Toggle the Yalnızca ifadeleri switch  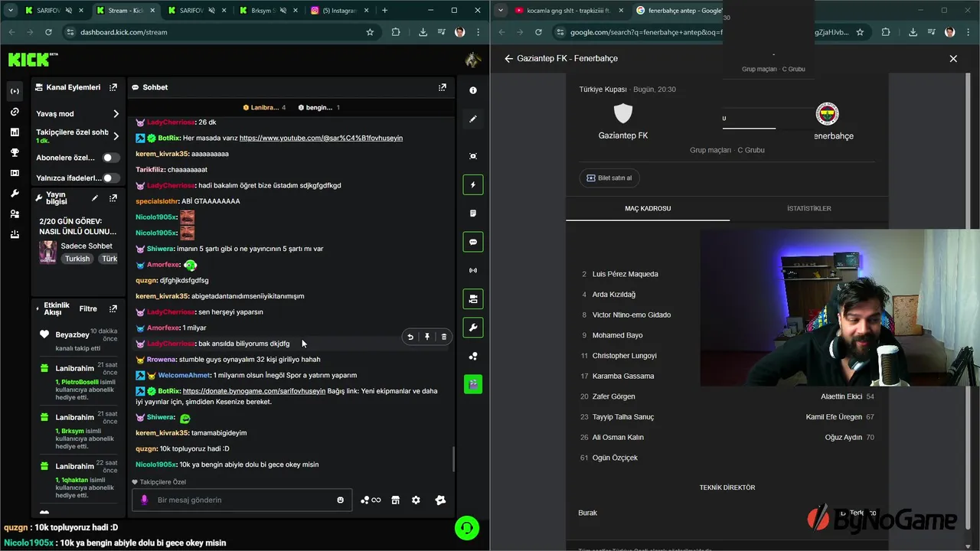112,178
